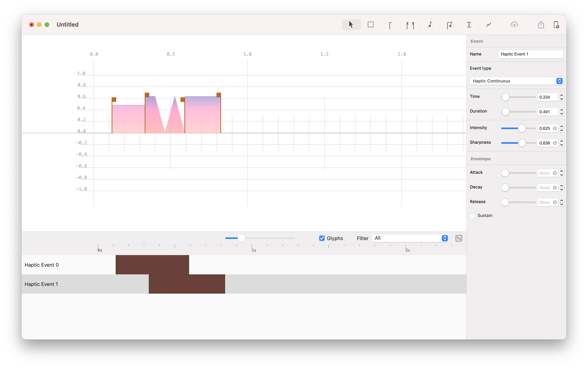Enable the Sustain checkbox
588x368 pixels.
(x=472, y=215)
